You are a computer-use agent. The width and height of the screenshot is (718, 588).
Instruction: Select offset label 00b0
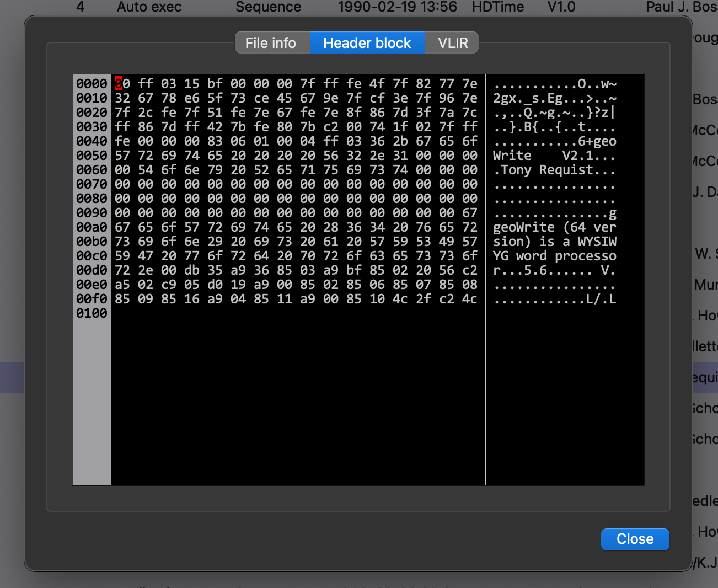coord(92,242)
